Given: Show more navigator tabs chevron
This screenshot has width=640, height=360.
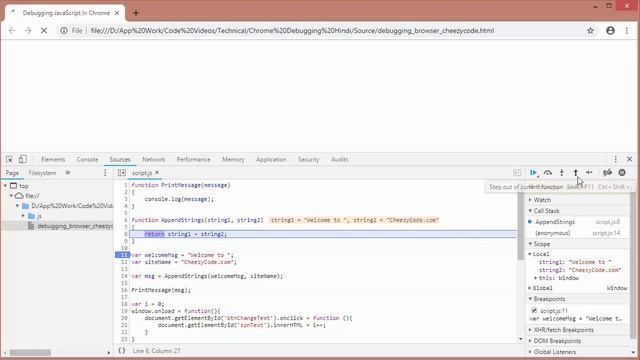Looking at the screenshot, I should [x=67, y=173].
